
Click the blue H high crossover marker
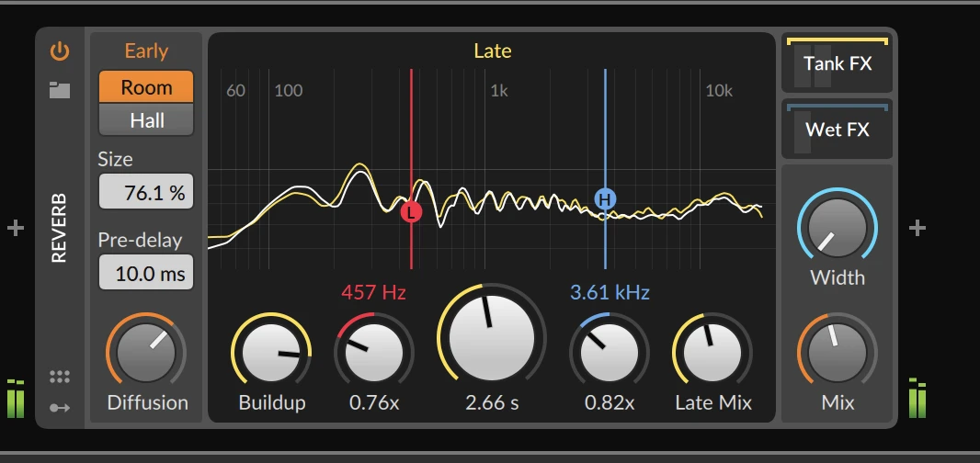pyautogui.click(x=605, y=198)
